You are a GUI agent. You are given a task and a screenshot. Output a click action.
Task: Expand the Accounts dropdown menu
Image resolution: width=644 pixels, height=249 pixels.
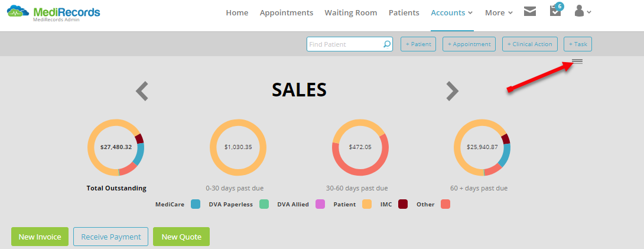[452, 13]
